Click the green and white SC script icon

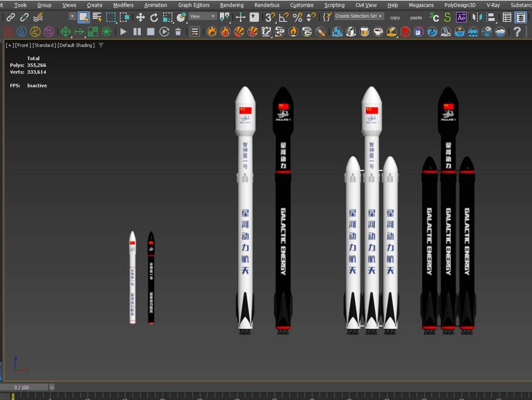coord(434,17)
